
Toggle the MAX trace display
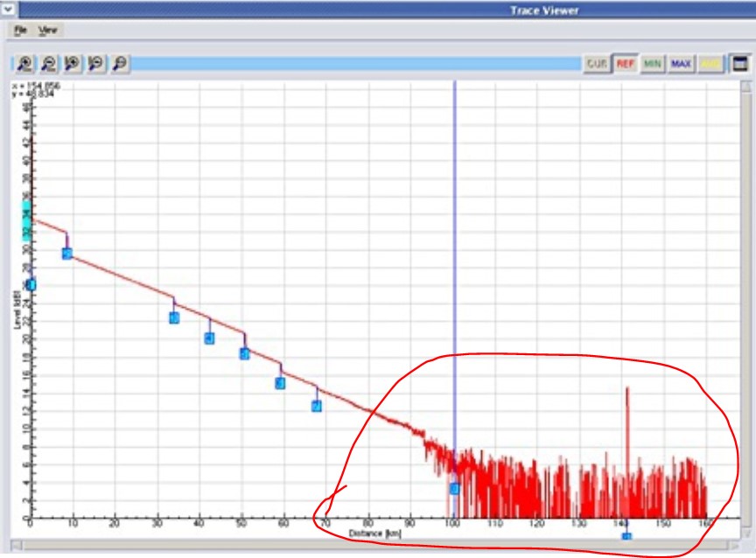(x=681, y=64)
